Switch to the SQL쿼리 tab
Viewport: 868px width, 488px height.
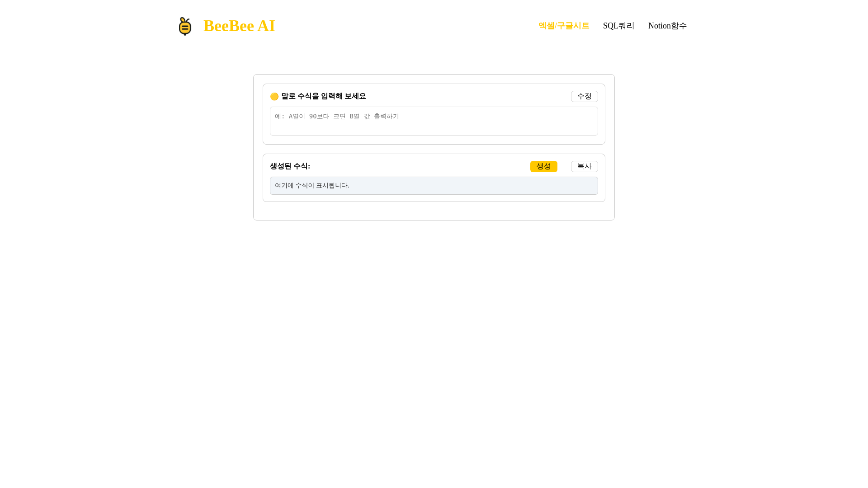pyautogui.click(x=618, y=26)
